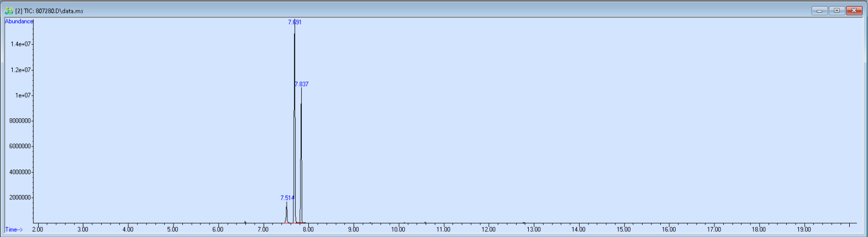Click the 8.00 time axis label
Viewport: 868px width, 237px height.
click(308, 229)
